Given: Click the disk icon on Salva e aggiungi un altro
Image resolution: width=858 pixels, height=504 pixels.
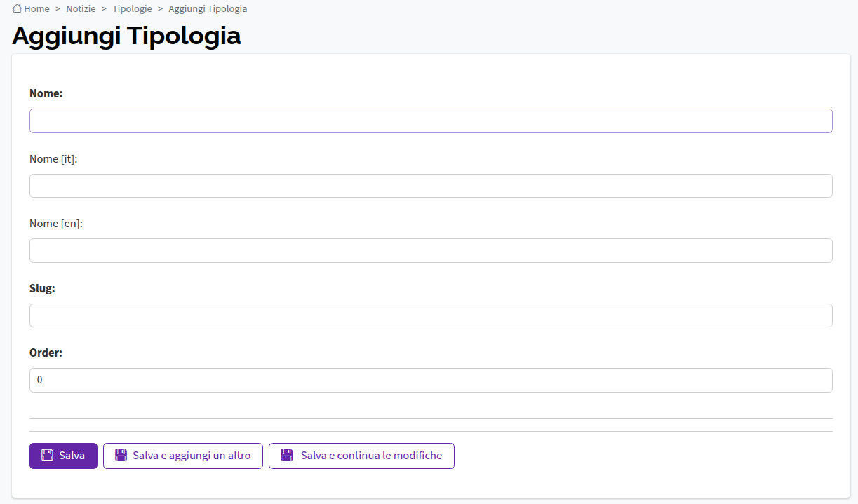Looking at the screenshot, I should tap(121, 455).
